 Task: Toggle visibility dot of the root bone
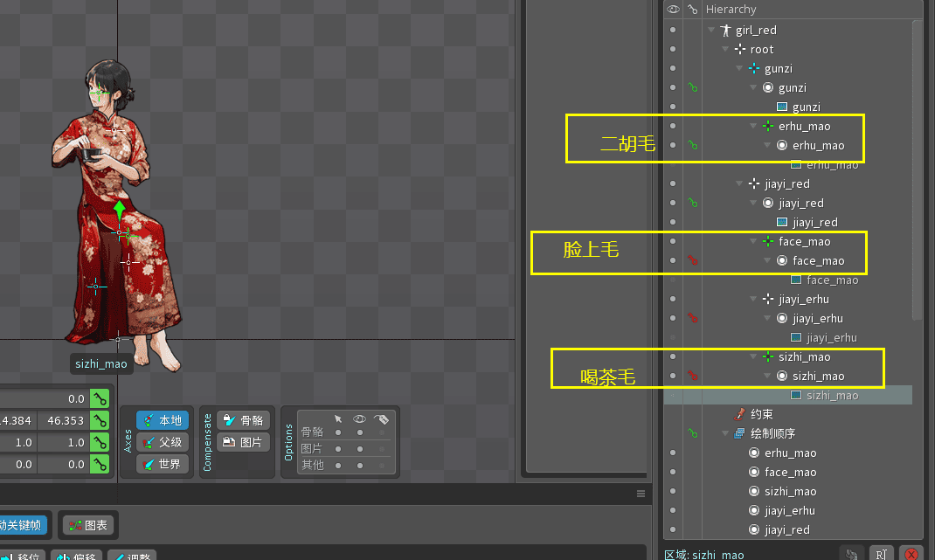672,49
